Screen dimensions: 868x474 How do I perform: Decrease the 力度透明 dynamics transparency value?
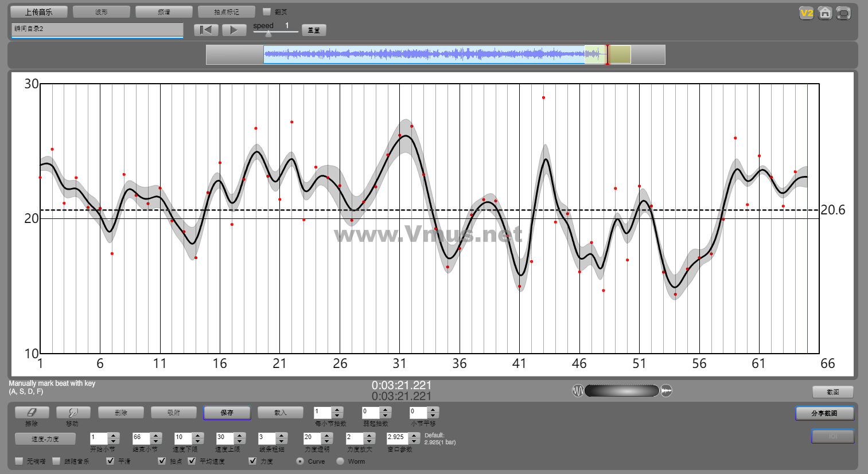click(327, 441)
